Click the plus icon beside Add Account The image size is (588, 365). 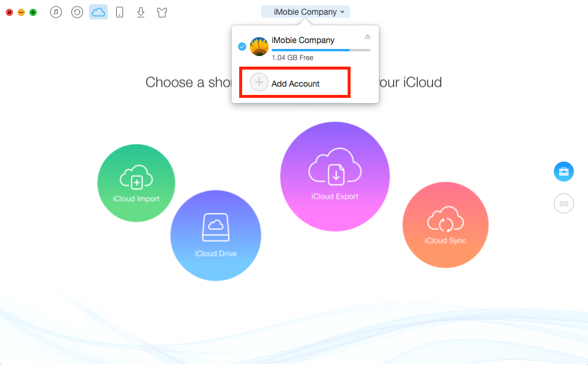[259, 82]
